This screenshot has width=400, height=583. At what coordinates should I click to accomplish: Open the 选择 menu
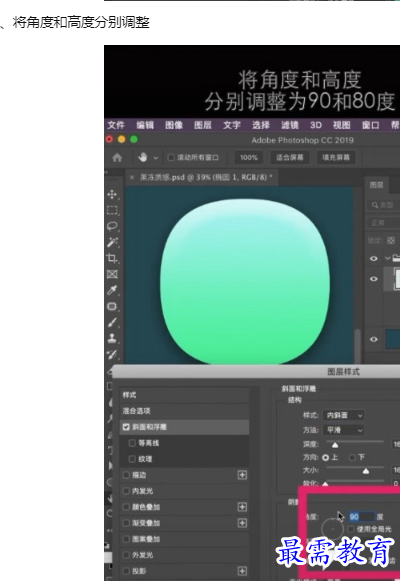(261, 125)
